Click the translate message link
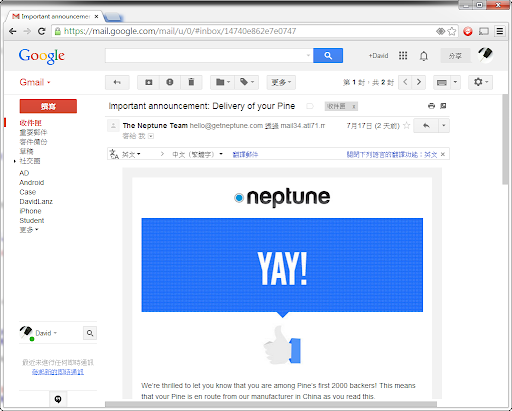This screenshot has width=512, height=411. point(245,154)
